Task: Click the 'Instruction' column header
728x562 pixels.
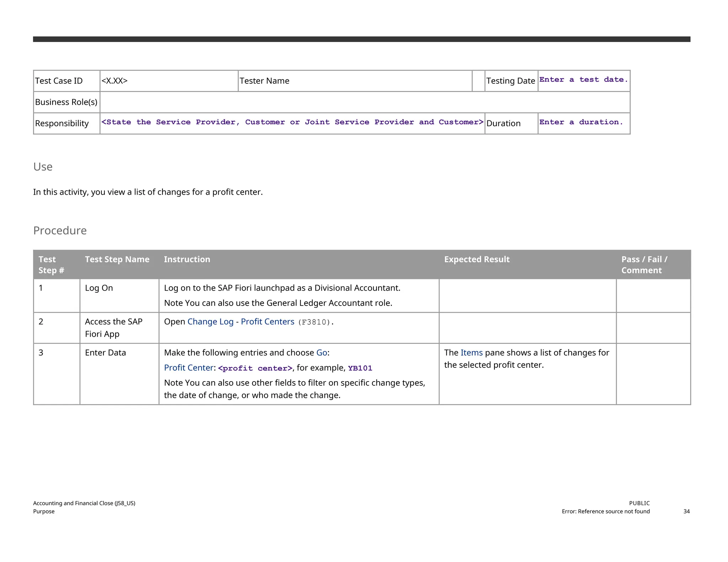Action: pyautogui.click(x=187, y=260)
